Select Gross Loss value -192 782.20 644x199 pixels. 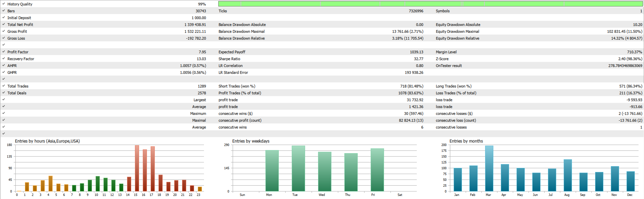196,38
